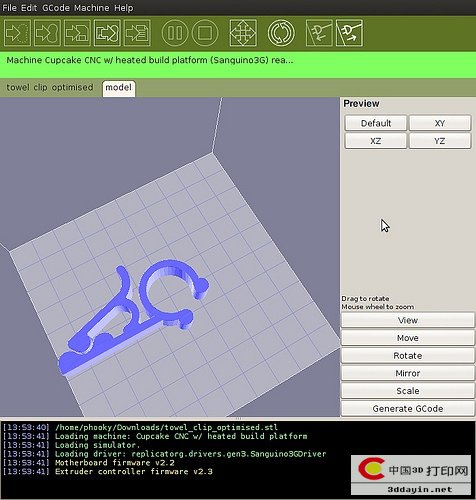Click the Build to file icon
Screen dimensions: 476x500
[x=137, y=33]
